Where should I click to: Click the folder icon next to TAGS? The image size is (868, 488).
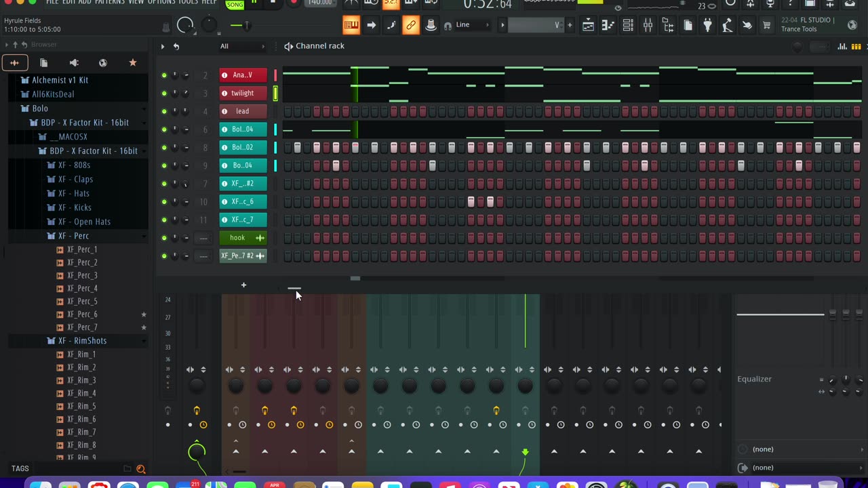pos(127,468)
